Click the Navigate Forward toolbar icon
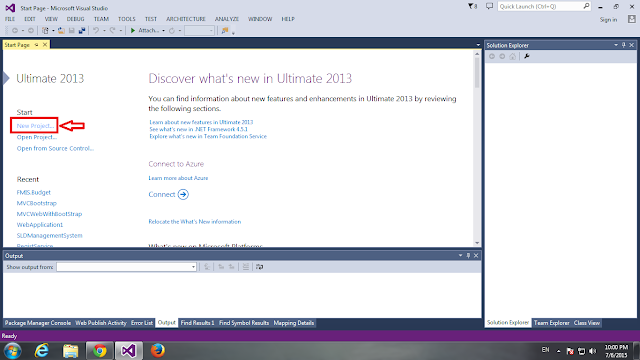This screenshot has height=360, width=640. click(31, 31)
